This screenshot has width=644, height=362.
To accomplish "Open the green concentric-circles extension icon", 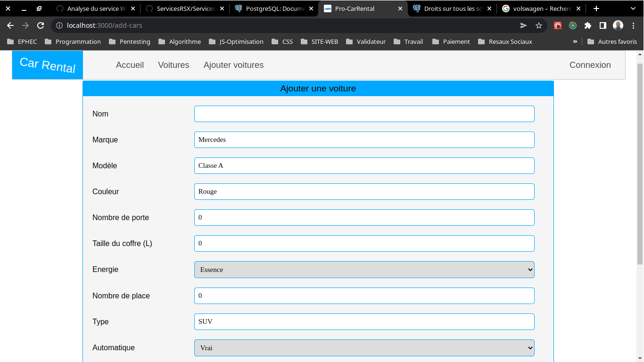I will point(573,25).
